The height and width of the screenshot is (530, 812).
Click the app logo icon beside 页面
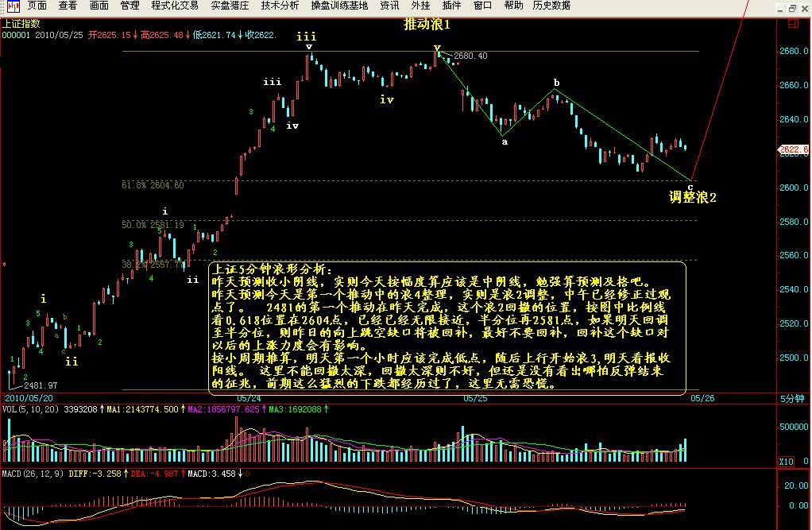(13, 6)
